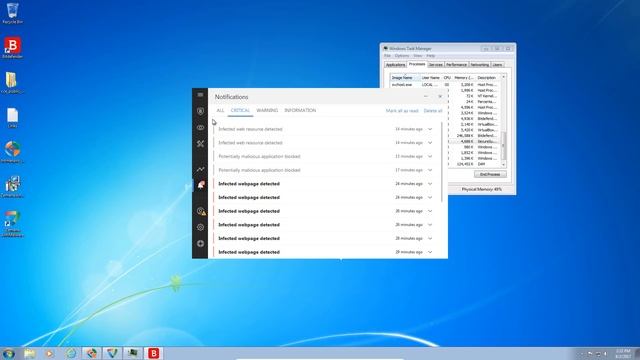Viewport: 640px width, 360px height.
Task: Select the svchost.exe process row
Action: click(445, 84)
